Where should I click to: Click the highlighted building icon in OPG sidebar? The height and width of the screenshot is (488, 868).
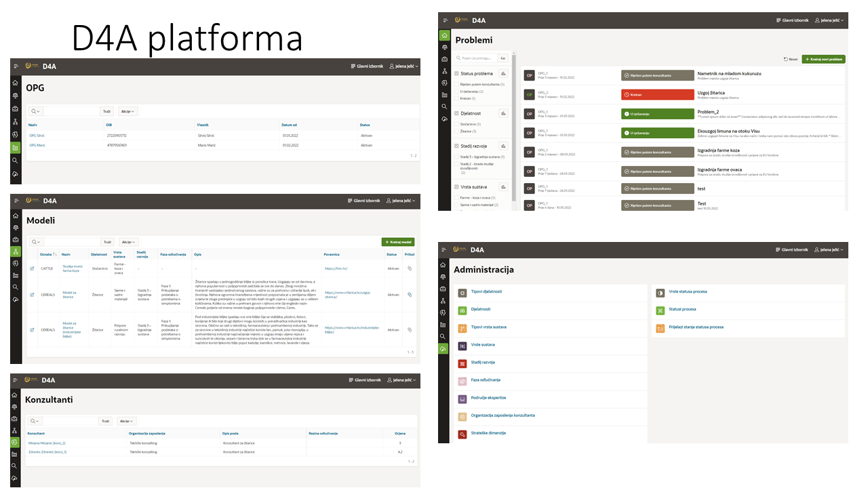15,147
